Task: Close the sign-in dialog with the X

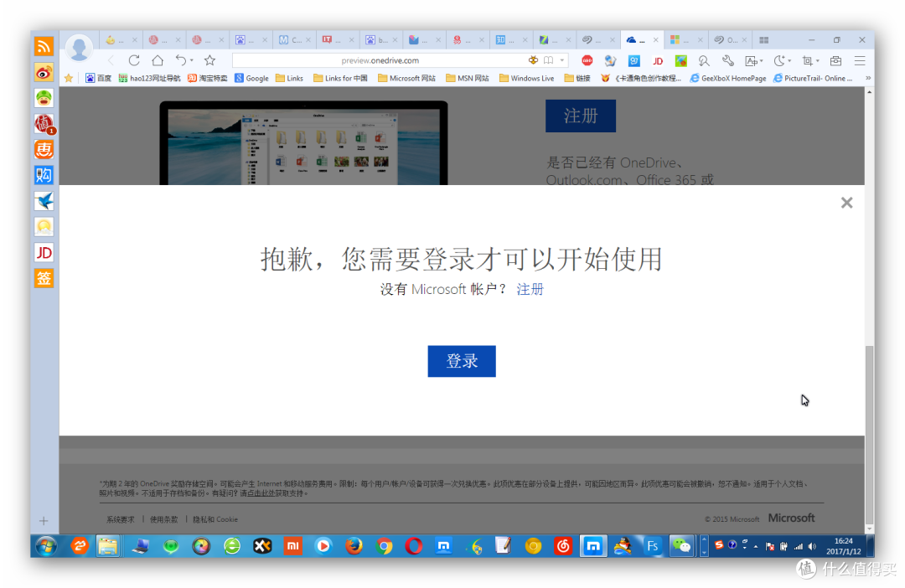Action: 846,203
